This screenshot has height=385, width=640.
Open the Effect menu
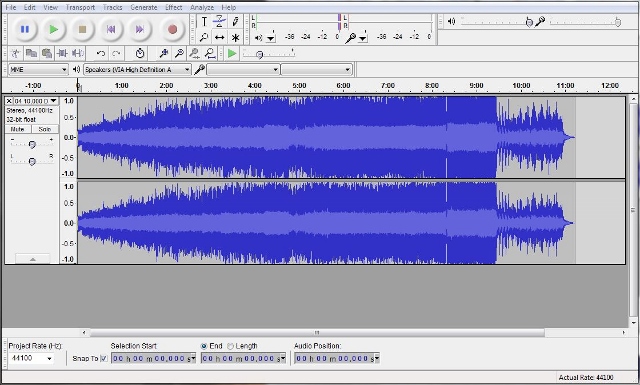tap(173, 7)
